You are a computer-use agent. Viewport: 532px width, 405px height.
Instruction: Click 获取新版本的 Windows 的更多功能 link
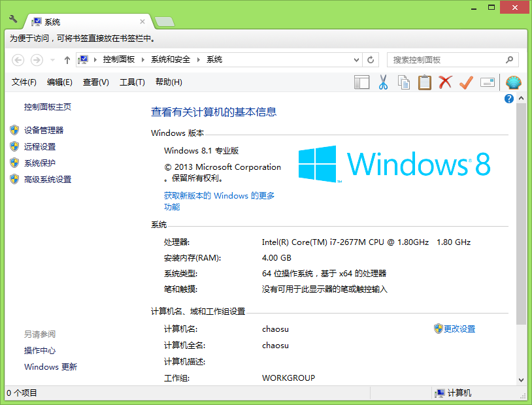[219, 201]
